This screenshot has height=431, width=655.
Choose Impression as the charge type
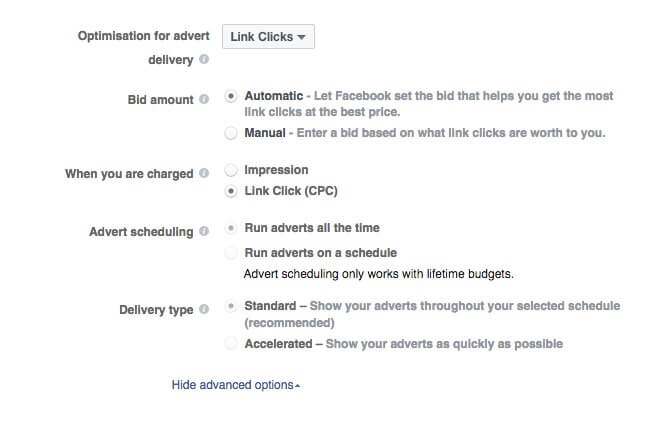[232, 170]
